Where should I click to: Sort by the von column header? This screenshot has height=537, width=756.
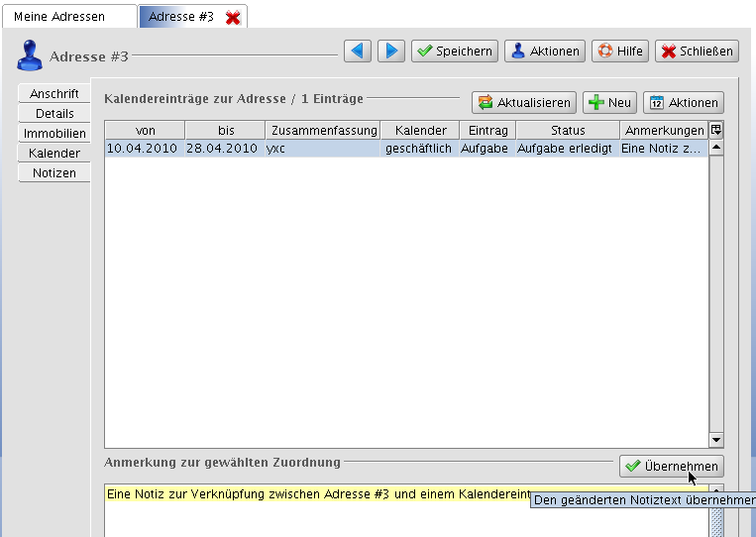pos(145,130)
